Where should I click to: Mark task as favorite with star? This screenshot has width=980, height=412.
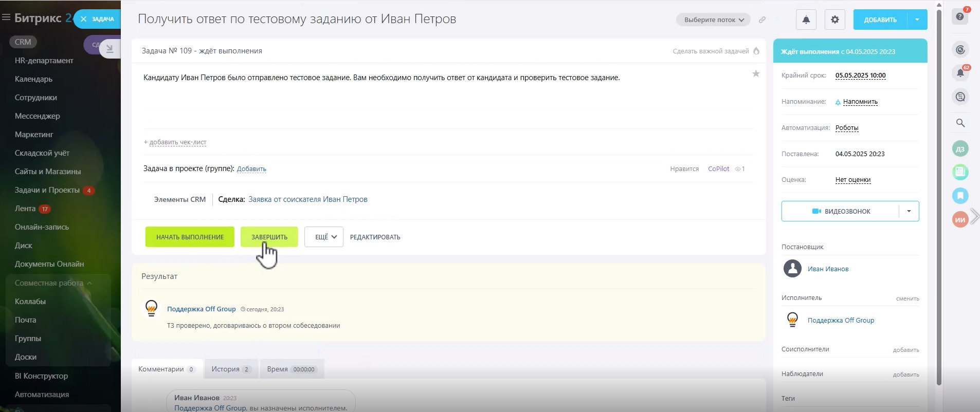pos(756,74)
